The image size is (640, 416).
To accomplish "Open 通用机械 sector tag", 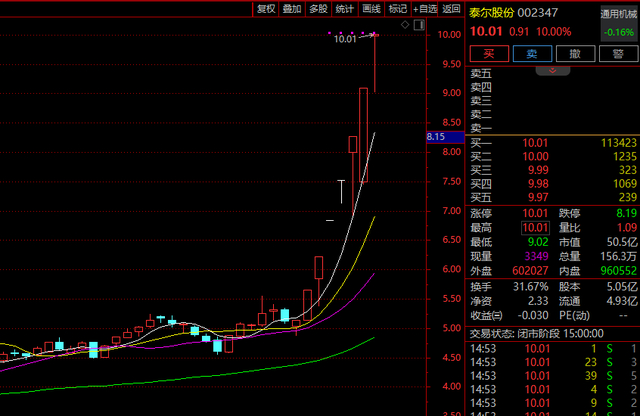I will point(619,14).
